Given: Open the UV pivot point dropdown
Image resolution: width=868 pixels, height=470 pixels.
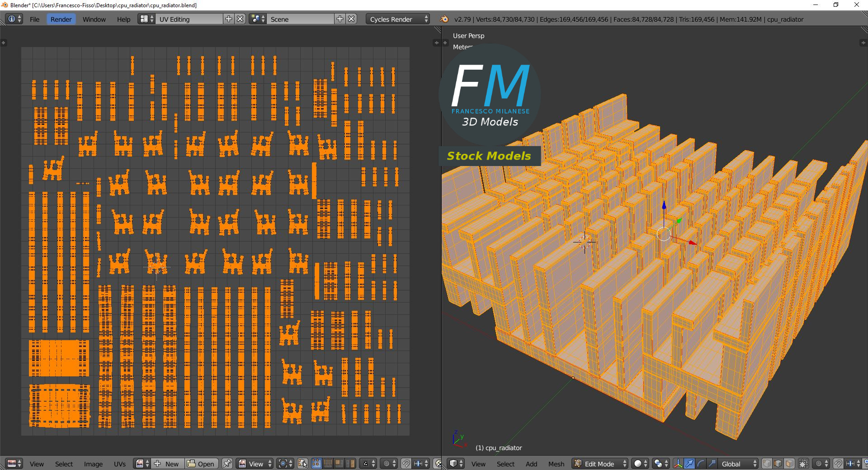Looking at the screenshot, I should pos(285,464).
